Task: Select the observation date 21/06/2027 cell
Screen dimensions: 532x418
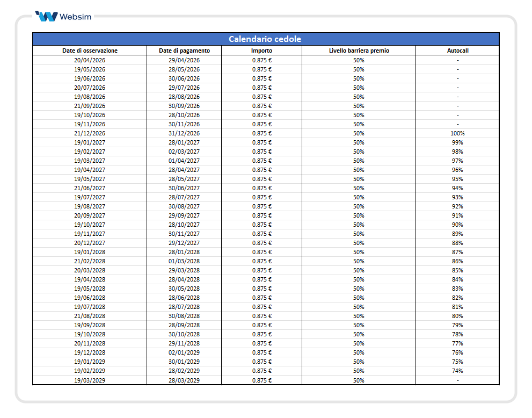Action: tap(90, 188)
